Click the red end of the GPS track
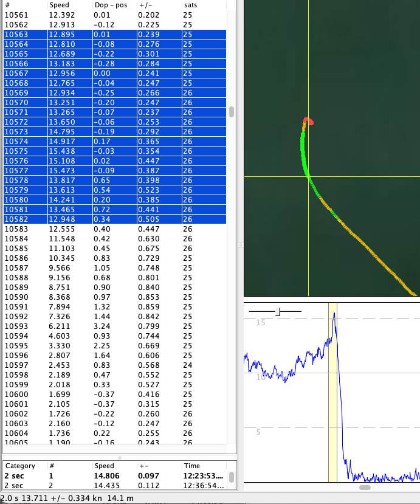Screen dimensions: 420x504 [309, 121]
